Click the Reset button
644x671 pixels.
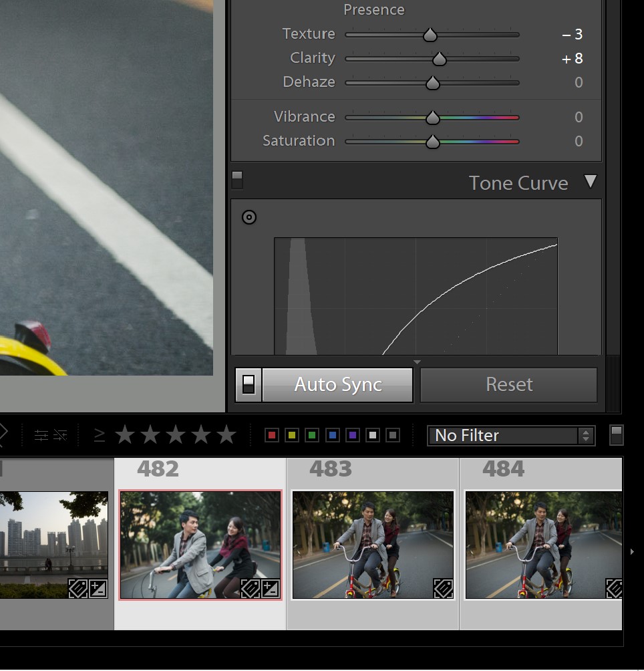coord(509,385)
